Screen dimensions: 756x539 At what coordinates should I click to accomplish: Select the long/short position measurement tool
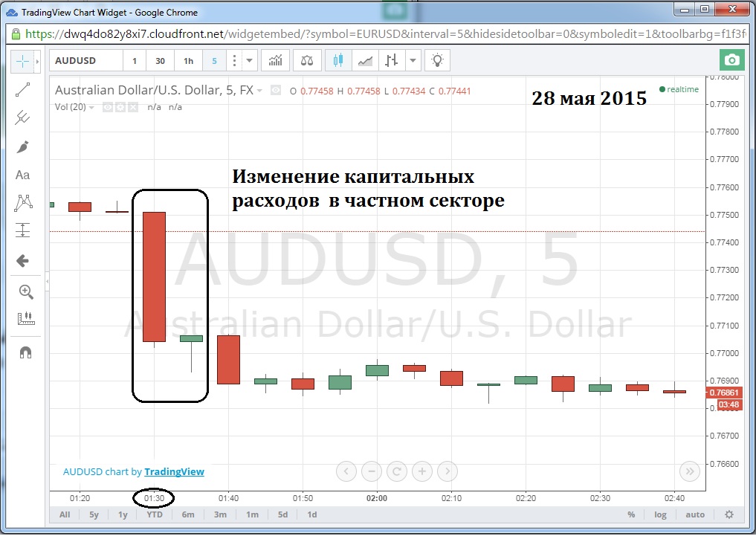22,230
